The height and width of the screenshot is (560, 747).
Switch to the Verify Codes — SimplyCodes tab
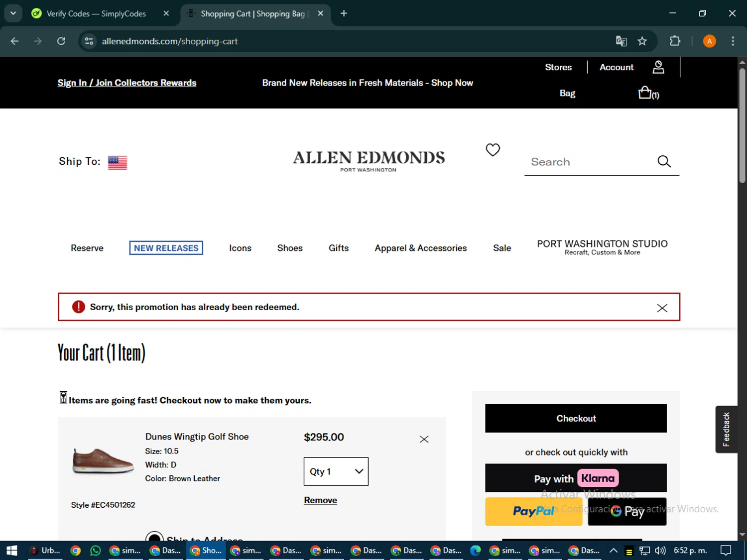[x=96, y=13]
